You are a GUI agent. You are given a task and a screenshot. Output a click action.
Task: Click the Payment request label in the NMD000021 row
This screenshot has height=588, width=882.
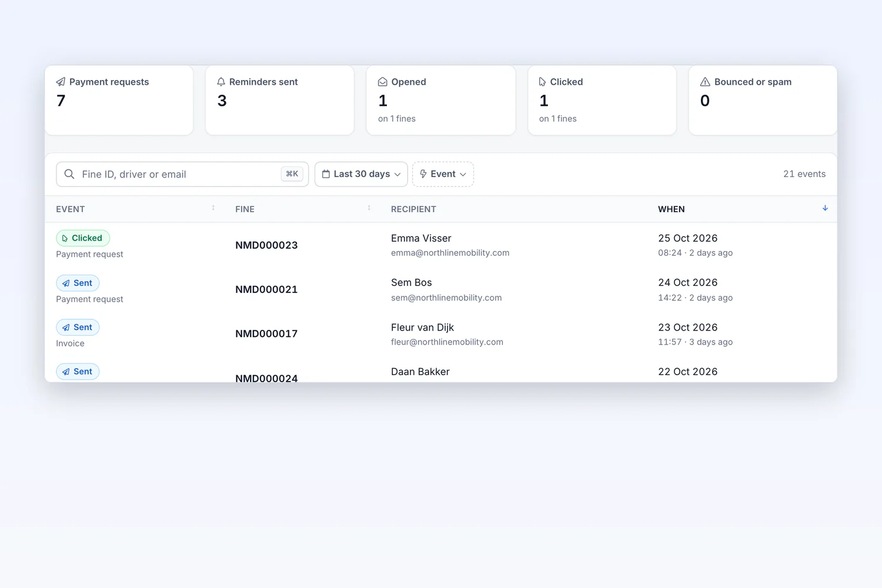click(89, 299)
